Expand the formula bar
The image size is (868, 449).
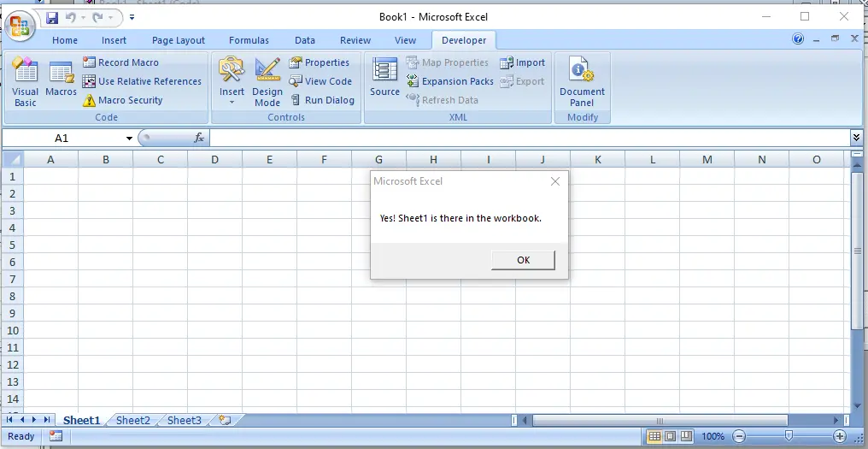(856, 138)
